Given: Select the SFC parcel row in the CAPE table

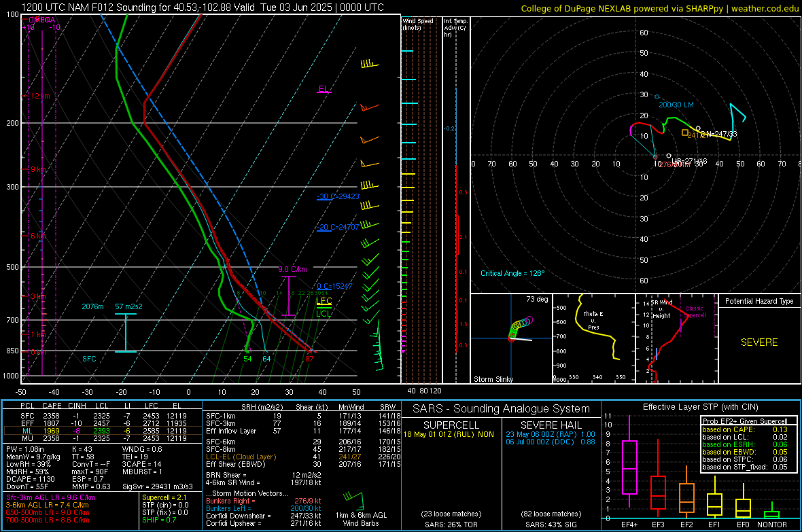Looking at the screenshot, I should click(x=103, y=416).
